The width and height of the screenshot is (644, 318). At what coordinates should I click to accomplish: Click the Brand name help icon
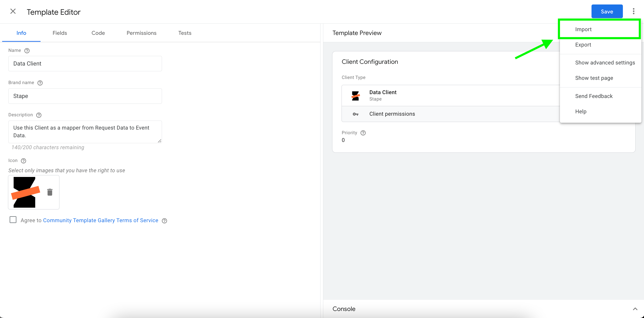click(40, 83)
